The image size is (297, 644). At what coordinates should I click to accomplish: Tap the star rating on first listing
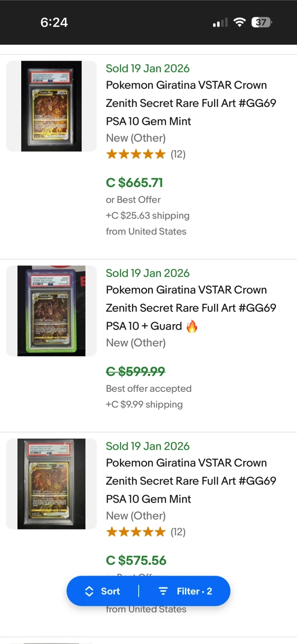[x=136, y=154]
